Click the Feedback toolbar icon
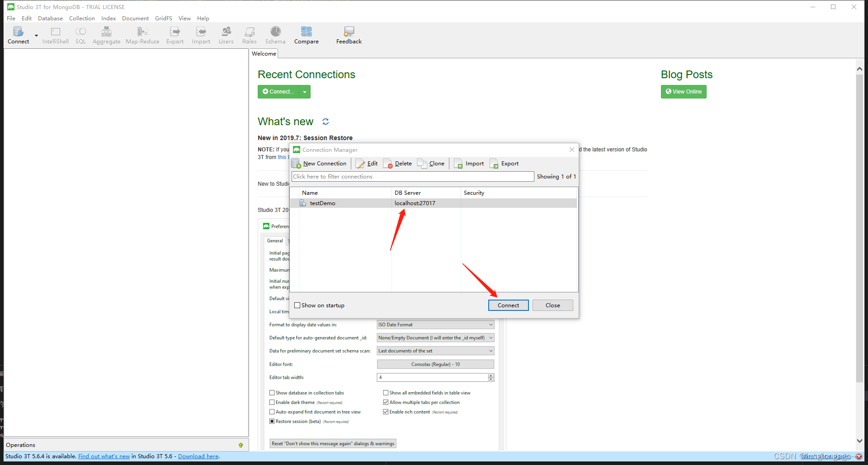 coord(349,35)
